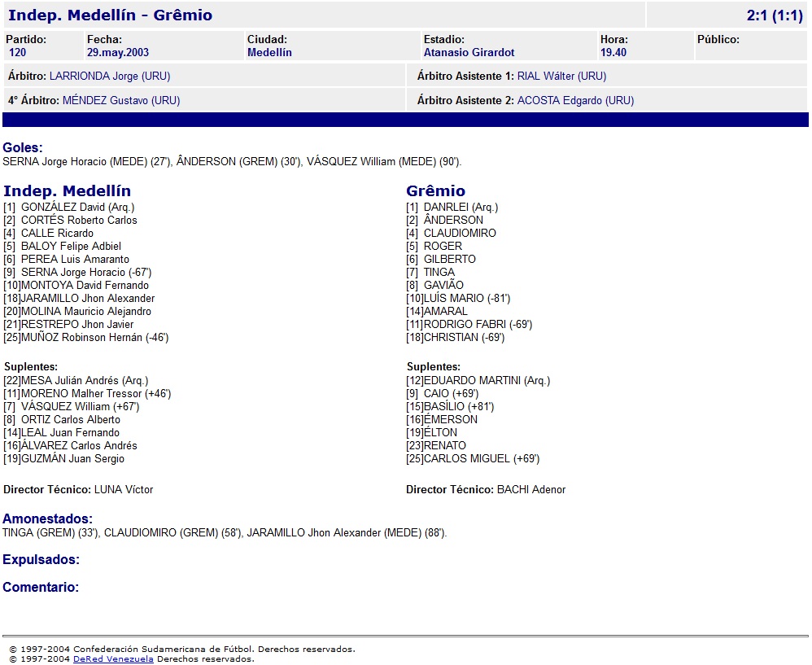Click the match title 'Indep. Medellín - Grêmio'
Screen dimensions: 812x665
pos(111,15)
